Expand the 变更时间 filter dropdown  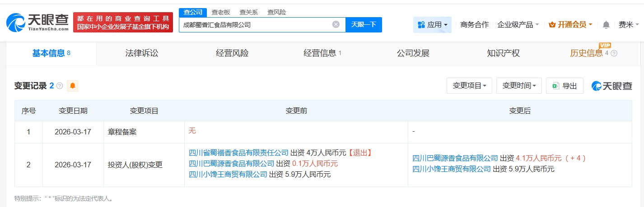(x=519, y=86)
